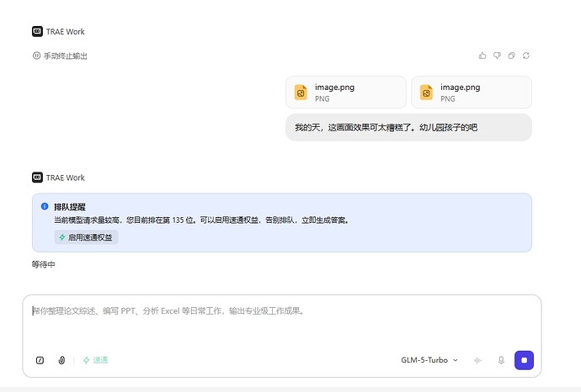This screenshot has width=581, height=392.
Task: Click the 启用速通权益 button
Action: point(87,237)
